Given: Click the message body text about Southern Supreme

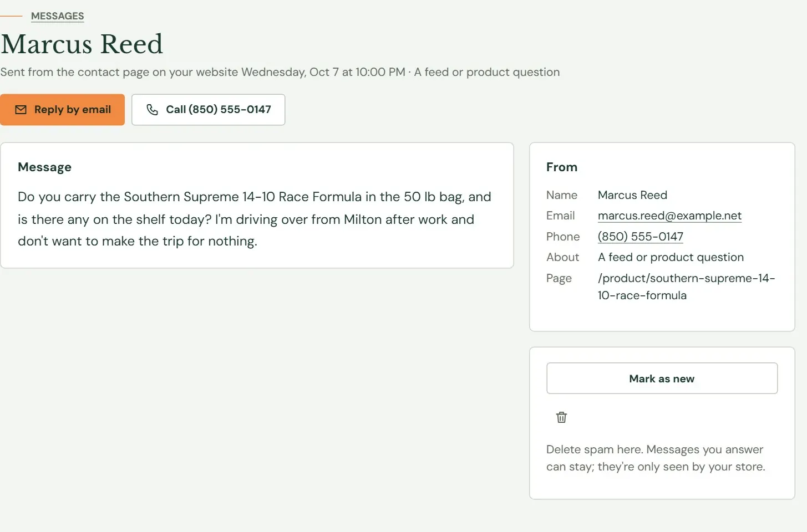Looking at the screenshot, I should [255, 219].
